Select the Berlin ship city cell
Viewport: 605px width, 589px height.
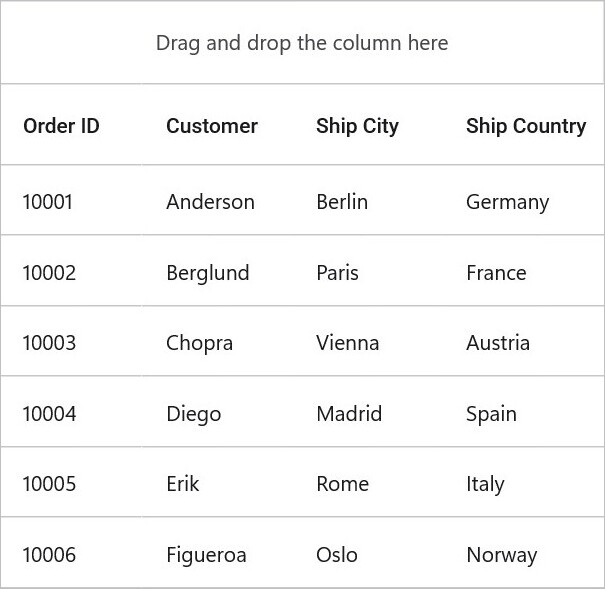(x=367, y=200)
